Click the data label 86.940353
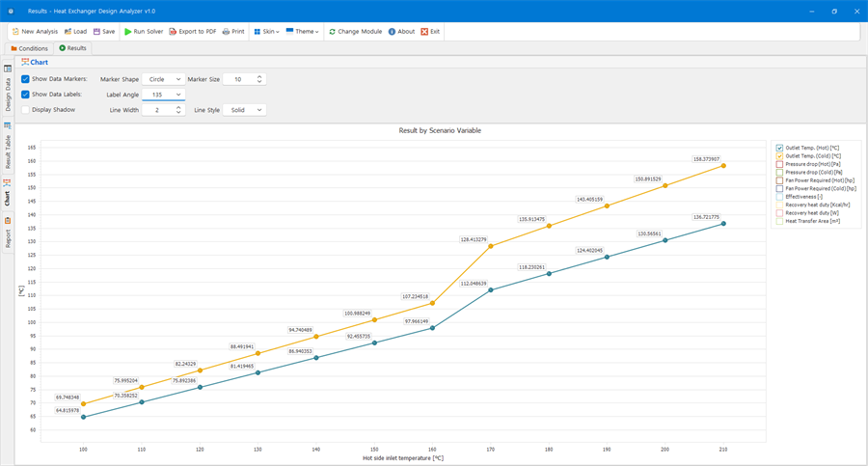The width and height of the screenshot is (868, 466). pos(300,351)
